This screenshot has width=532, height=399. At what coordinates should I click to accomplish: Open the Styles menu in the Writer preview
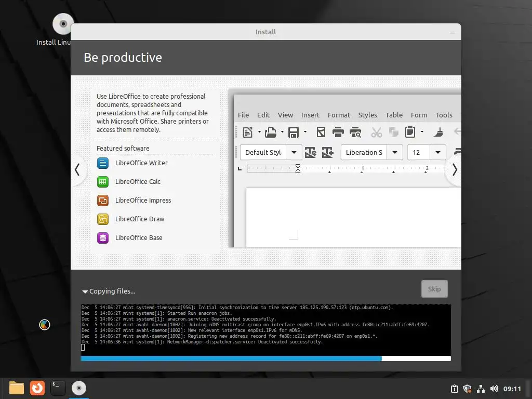(367, 115)
